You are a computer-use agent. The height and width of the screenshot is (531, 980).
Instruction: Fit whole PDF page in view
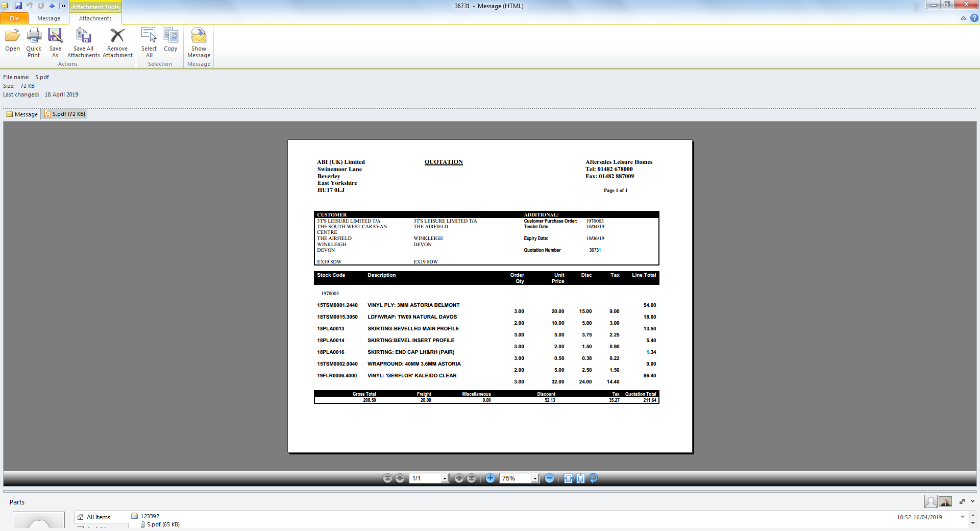pyautogui.click(x=580, y=478)
